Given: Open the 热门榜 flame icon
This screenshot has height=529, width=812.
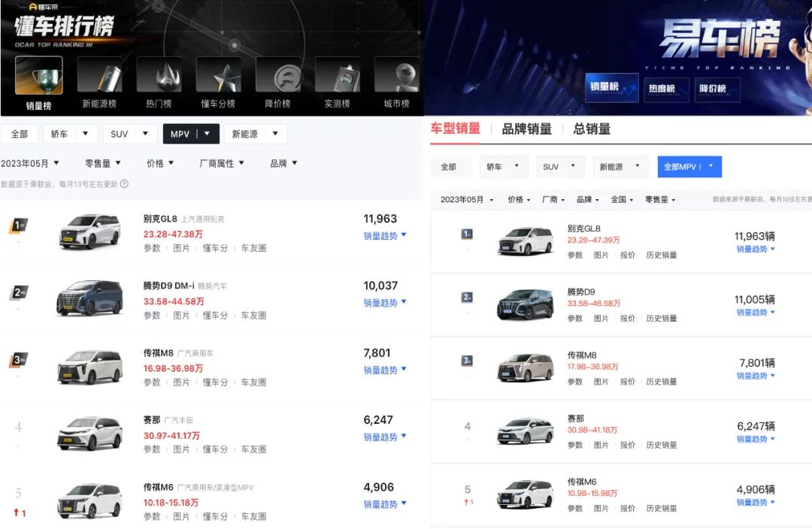Looking at the screenshot, I should click(159, 76).
